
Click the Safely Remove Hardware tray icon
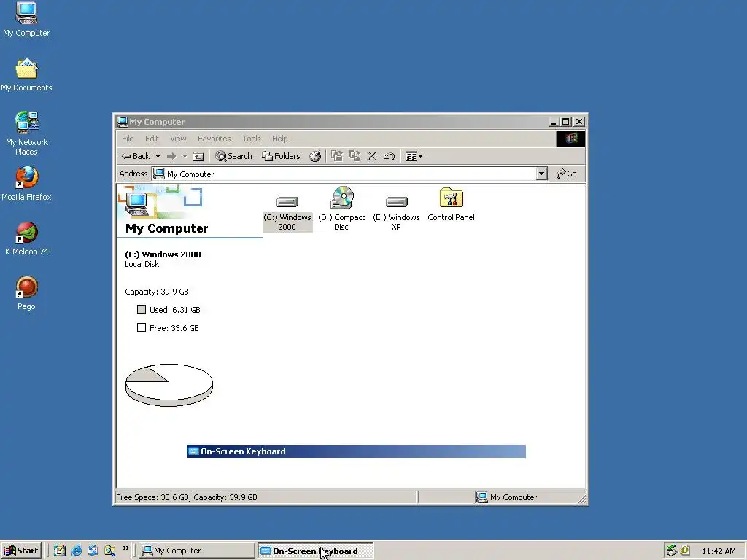pos(672,551)
